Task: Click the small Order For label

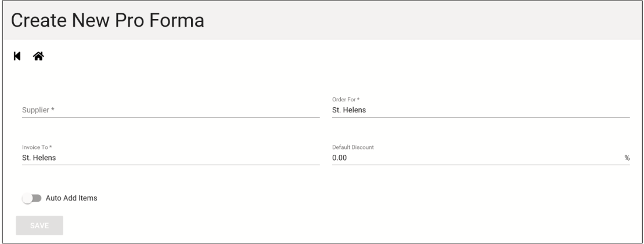Action: [346, 100]
